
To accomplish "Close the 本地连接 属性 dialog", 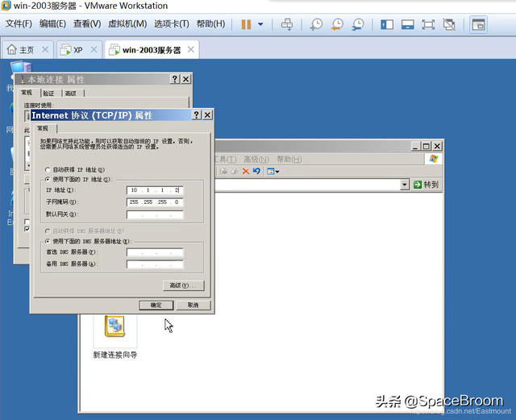I will [186, 79].
